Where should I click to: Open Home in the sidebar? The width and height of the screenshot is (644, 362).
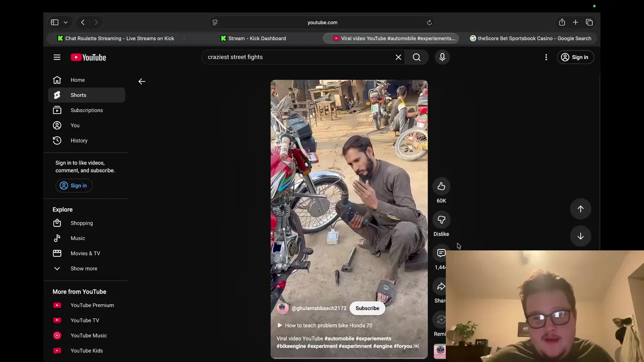pos(87,80)
